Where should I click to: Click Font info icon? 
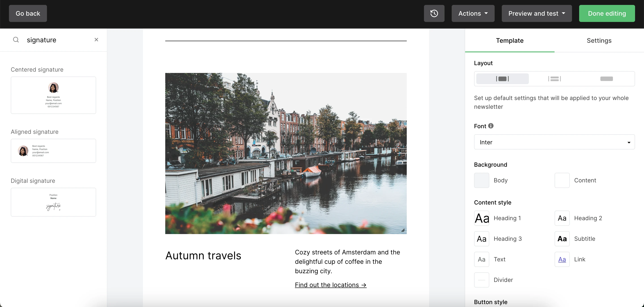(491, 126)
